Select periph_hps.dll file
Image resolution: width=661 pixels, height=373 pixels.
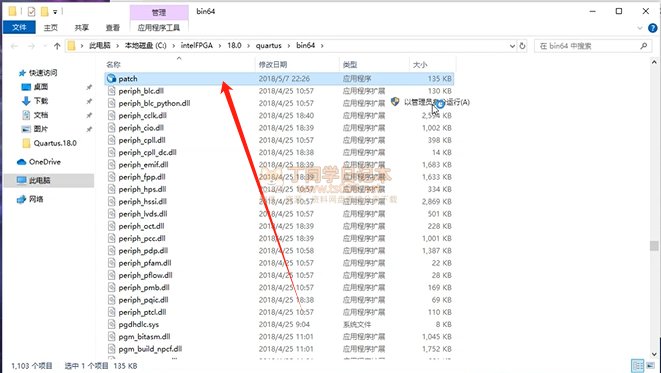point(142,189)
